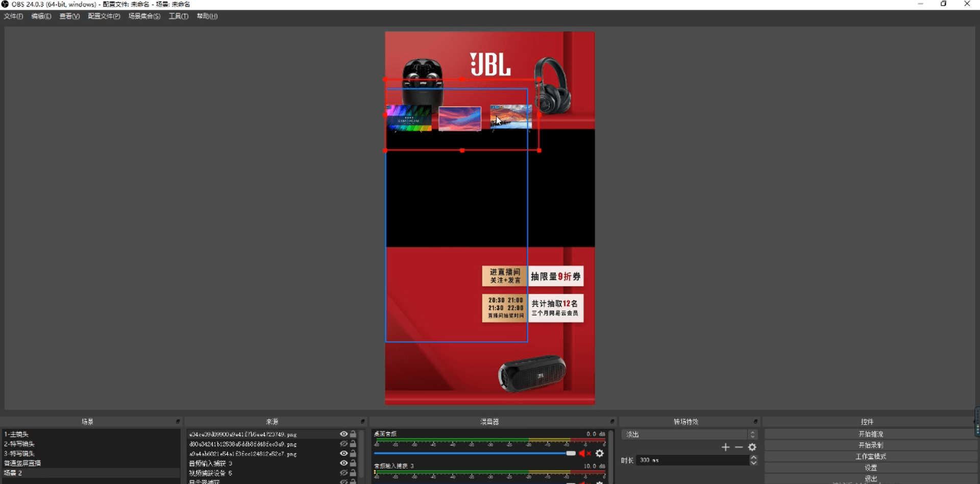Lock the first png source
The image size is (980, 484).
click(x=353, y=434)
